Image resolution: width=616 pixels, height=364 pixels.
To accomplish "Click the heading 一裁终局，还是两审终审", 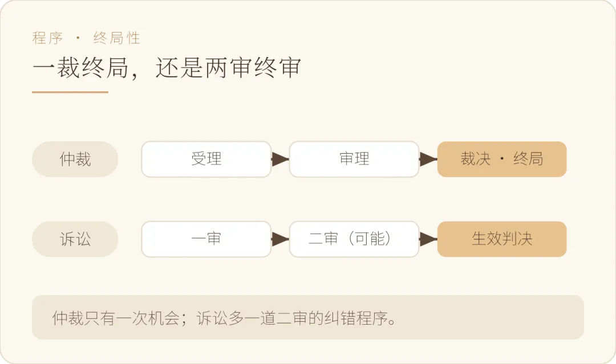I will pyautogui.click(x=167, y=67).
